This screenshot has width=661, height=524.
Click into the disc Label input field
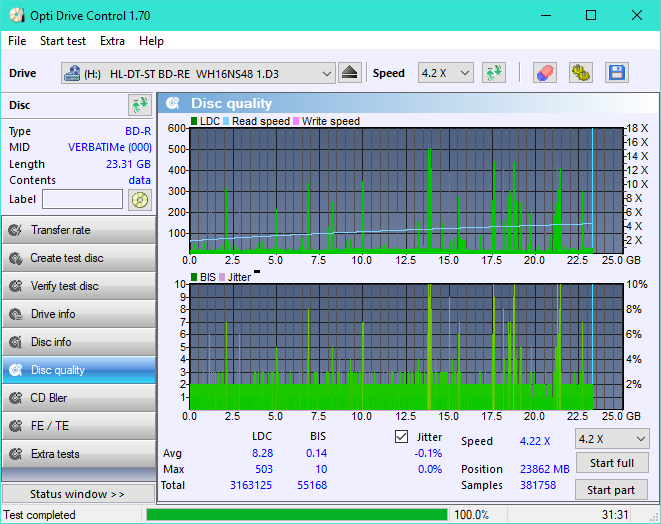82,199
